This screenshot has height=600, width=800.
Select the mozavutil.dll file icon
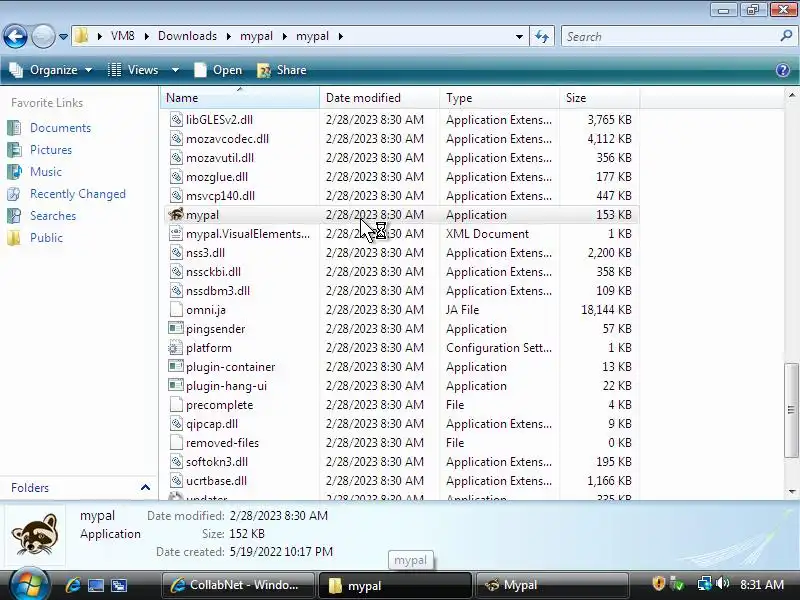[176, 158]
